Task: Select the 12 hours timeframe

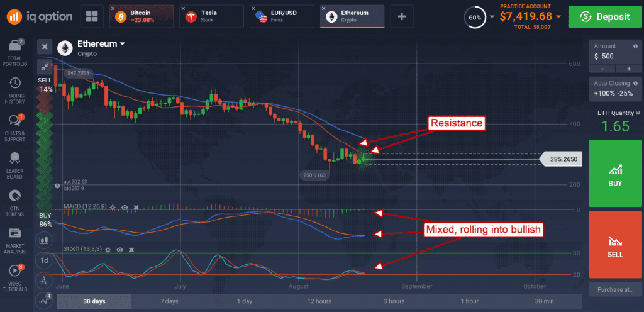Action: (x=319, y=301)
